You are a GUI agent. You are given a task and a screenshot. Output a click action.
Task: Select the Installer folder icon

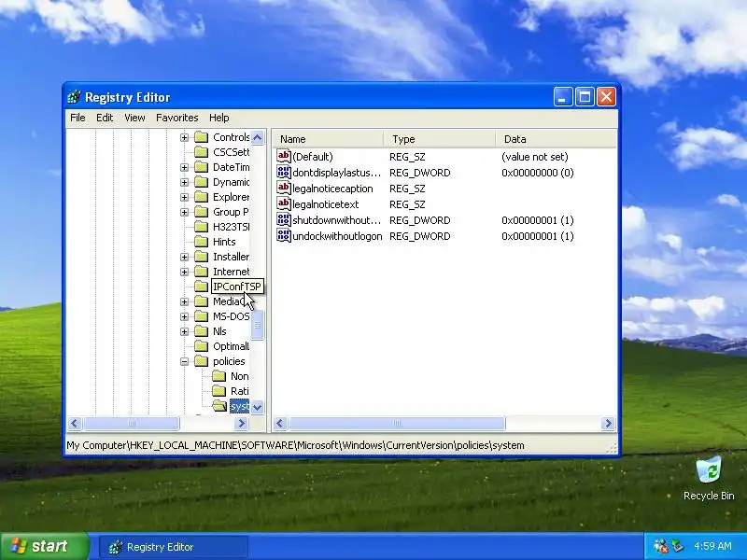(202, 257)
